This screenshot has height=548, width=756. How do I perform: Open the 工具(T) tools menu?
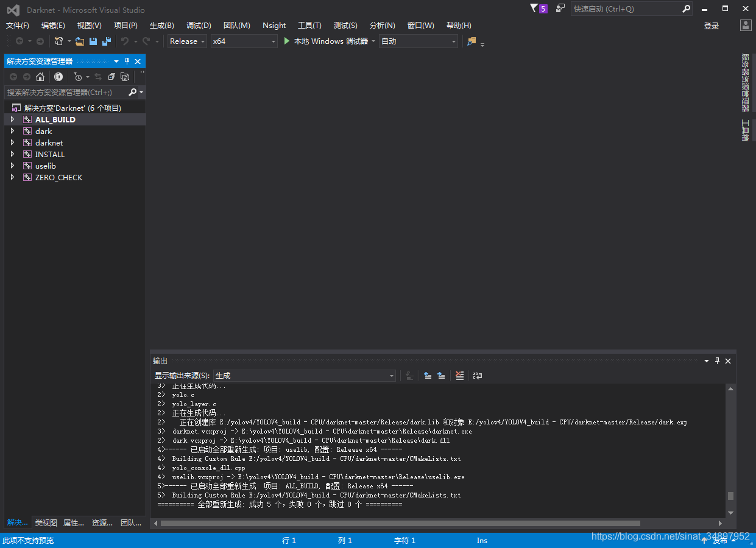click(x=309, y=26)
